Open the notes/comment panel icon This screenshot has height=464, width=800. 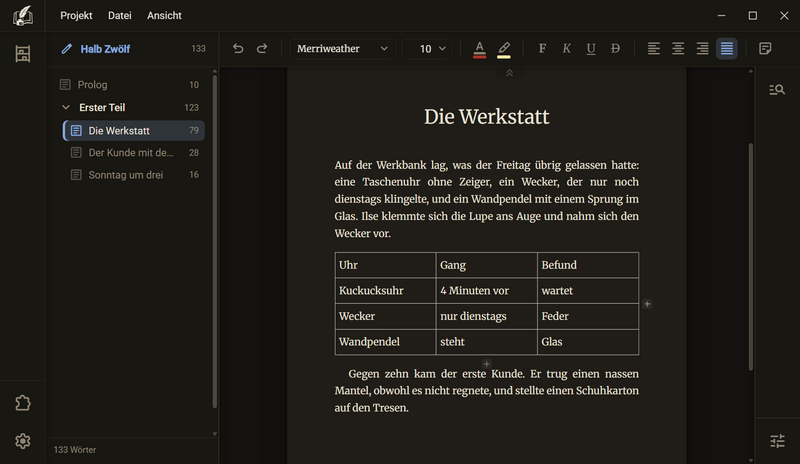point(765,48)
